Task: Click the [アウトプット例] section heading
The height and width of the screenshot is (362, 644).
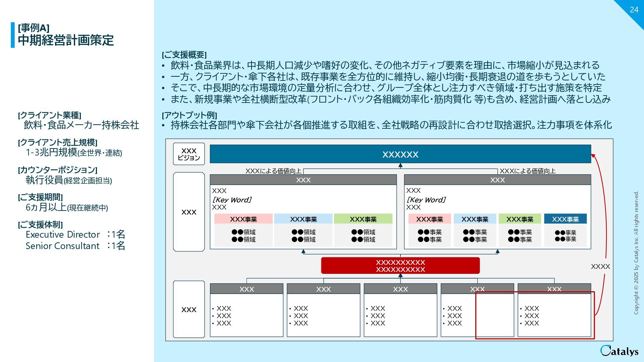Action: point(190,115)
